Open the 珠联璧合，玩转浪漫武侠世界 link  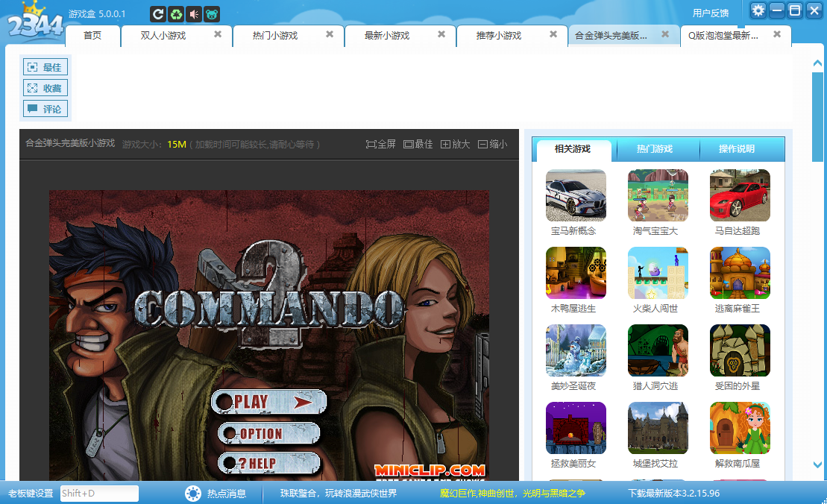pyautogui.click(x=338, y=494)
